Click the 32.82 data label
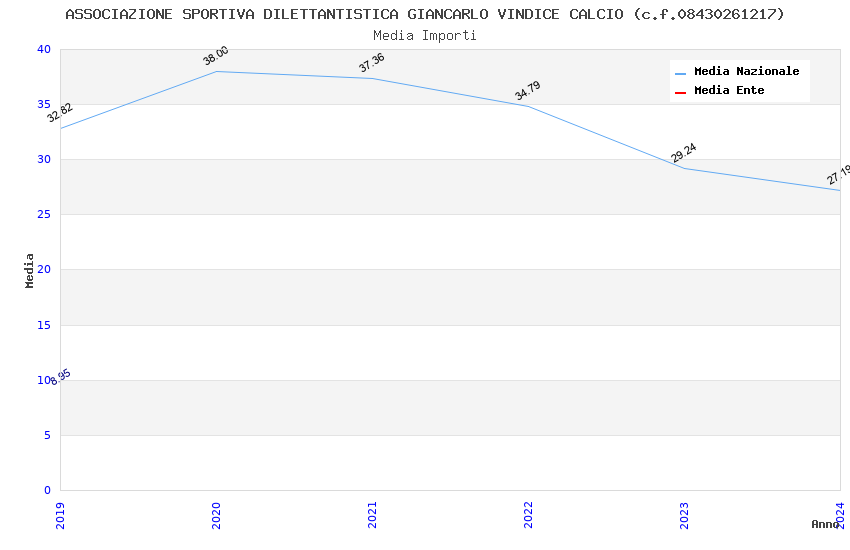This screenshot has height=550, width=850. coord(60,113)
